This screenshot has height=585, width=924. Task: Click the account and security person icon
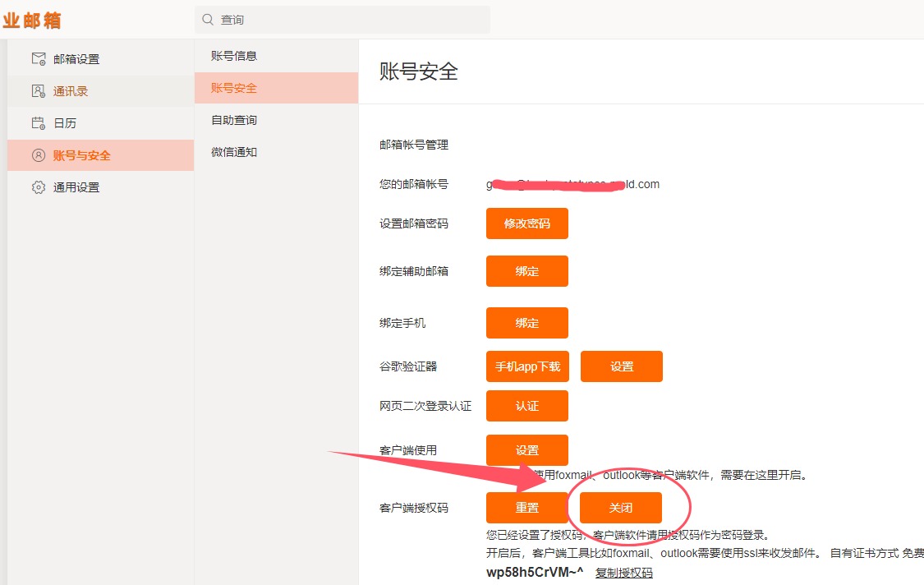coord(39,155)
